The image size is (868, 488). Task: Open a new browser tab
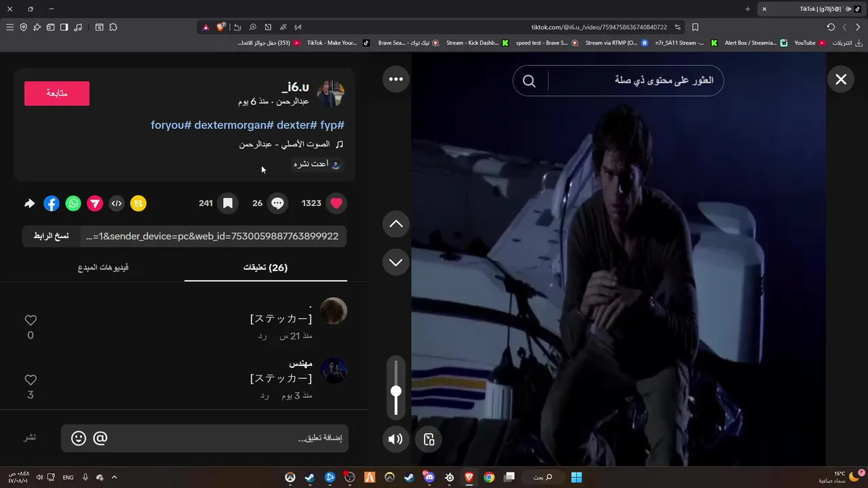click(747, 9)
